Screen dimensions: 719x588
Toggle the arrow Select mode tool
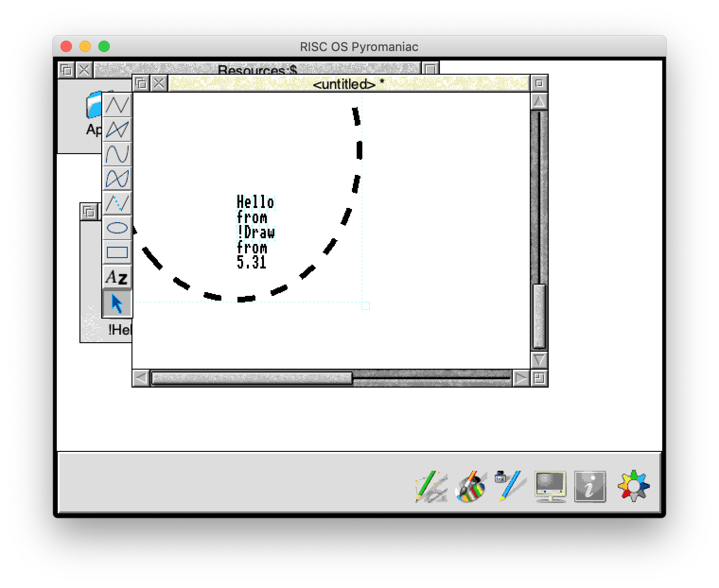tap(117, 303)
